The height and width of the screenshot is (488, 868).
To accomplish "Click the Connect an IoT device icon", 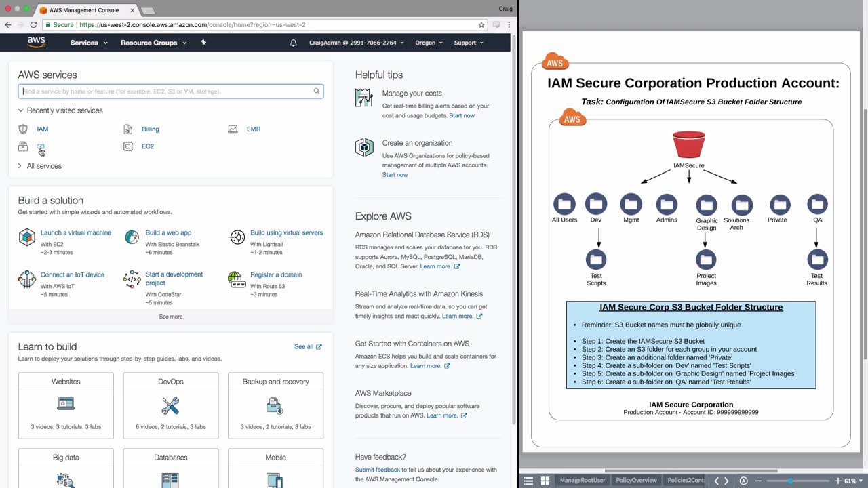I will pyautogui.click(x=27, y=279).
